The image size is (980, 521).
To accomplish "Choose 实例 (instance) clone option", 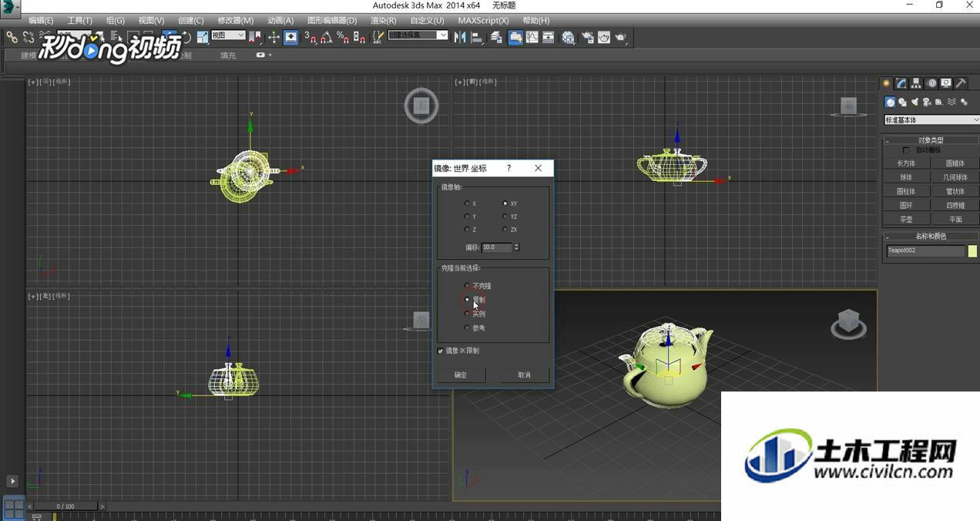I will coord(467,314).
